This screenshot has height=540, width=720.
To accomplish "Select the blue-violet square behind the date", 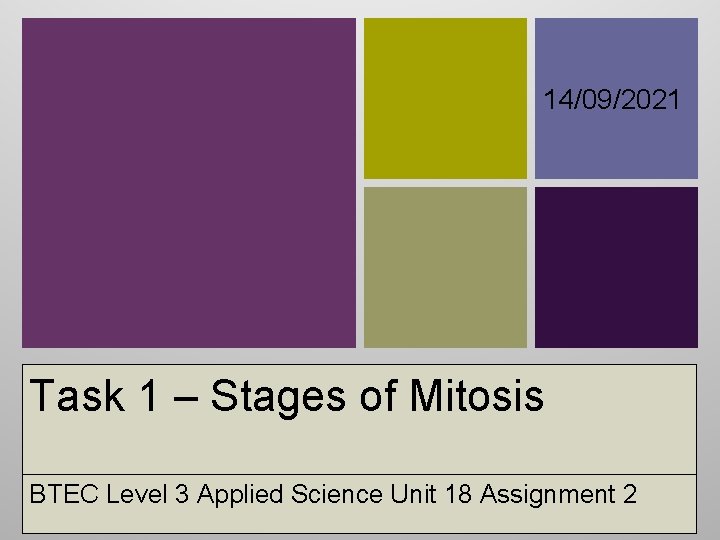I will [616, 98].
